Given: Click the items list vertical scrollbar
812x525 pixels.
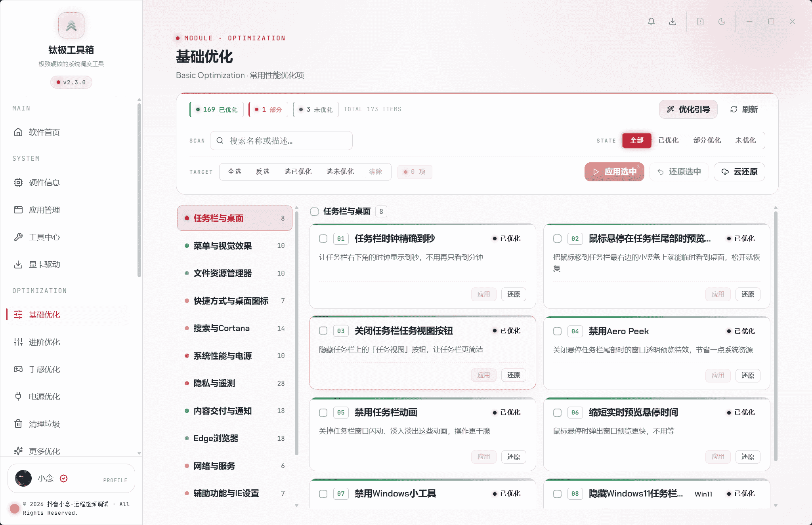Looking at the screenshot, I should click(776, 337).
